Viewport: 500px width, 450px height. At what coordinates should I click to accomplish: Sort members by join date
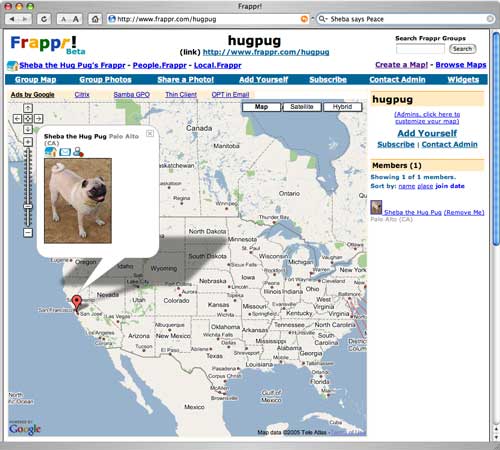pos(450,186)
